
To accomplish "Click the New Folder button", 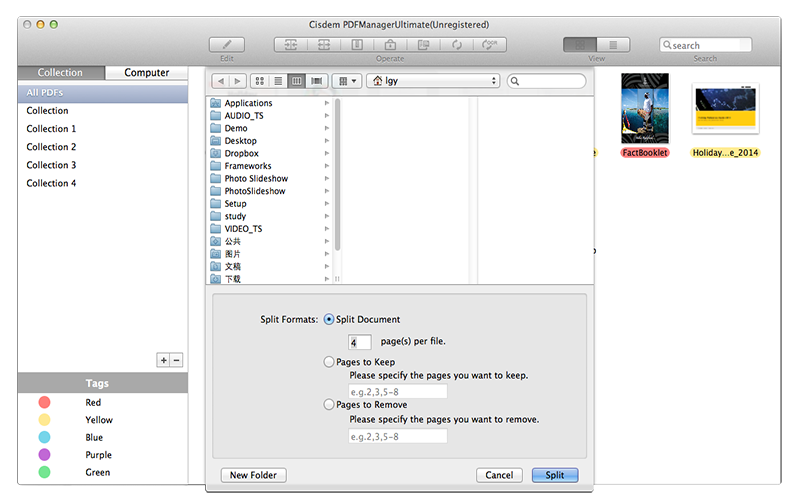I will (x=254, y=475).
